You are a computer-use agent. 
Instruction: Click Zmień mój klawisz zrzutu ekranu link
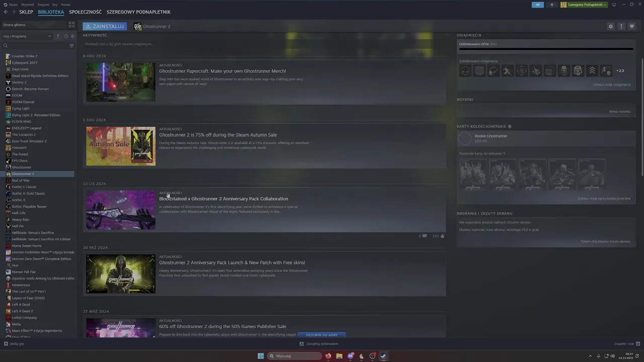coord(605,241)
